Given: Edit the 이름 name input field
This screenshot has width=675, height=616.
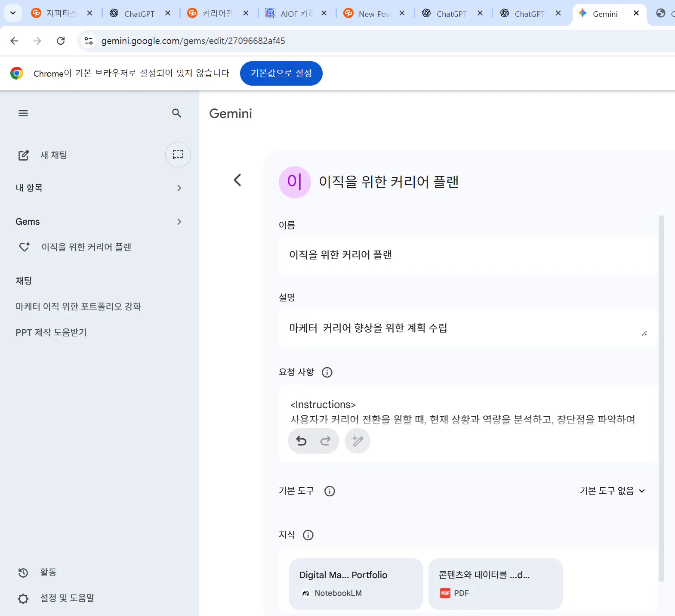Looking at the screenshot, I should [468, 255].
